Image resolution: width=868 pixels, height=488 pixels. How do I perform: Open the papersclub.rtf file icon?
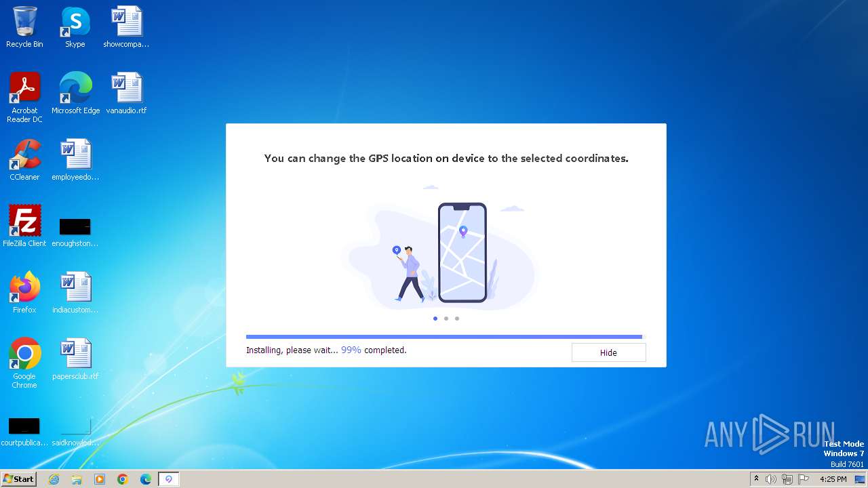[75, 359]
